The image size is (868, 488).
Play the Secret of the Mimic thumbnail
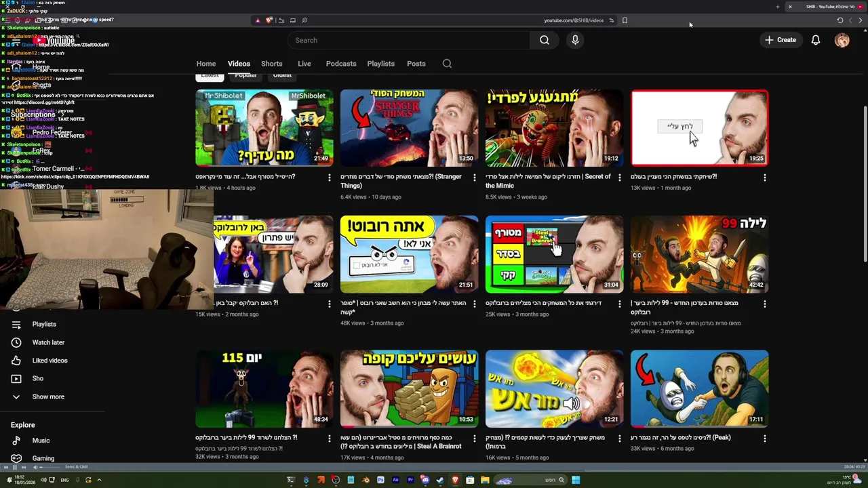554,128
